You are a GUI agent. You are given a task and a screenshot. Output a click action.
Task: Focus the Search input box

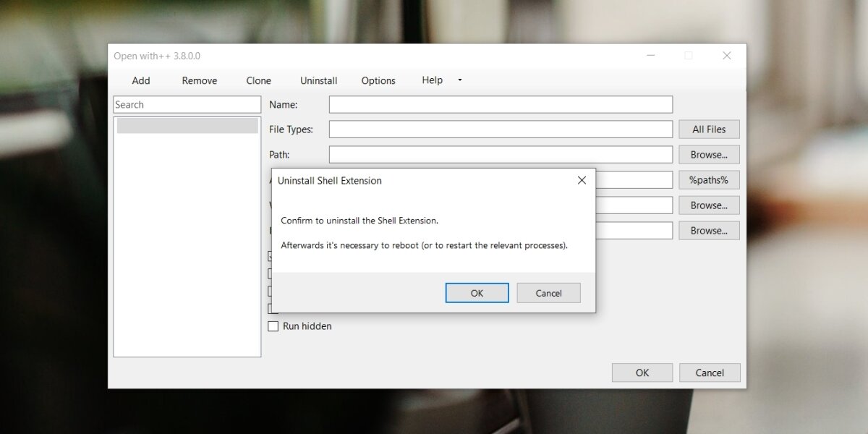pos(187,105)
